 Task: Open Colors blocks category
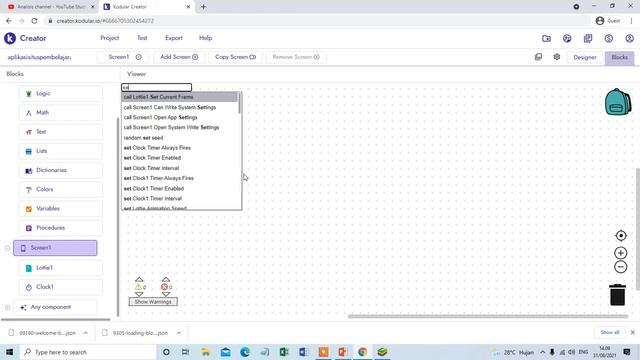coord(60,189)
